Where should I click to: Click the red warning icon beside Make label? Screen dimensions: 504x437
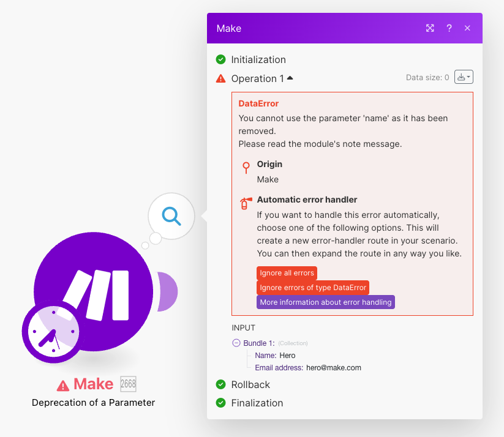click(x=62, y=385)
